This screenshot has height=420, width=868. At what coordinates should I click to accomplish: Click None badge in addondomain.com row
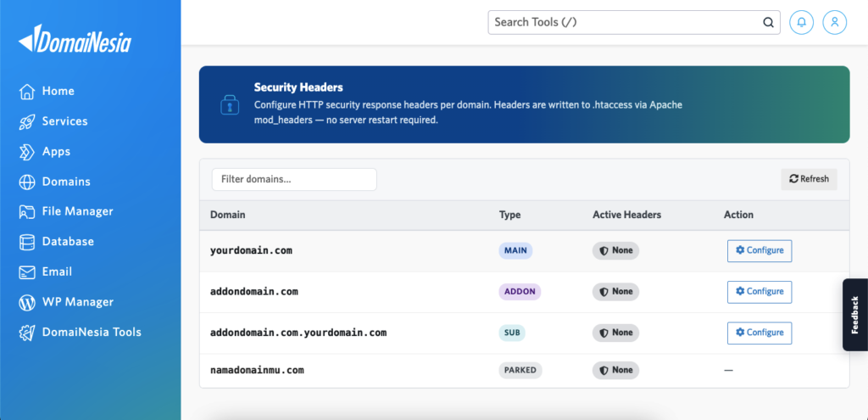(615, 291)
